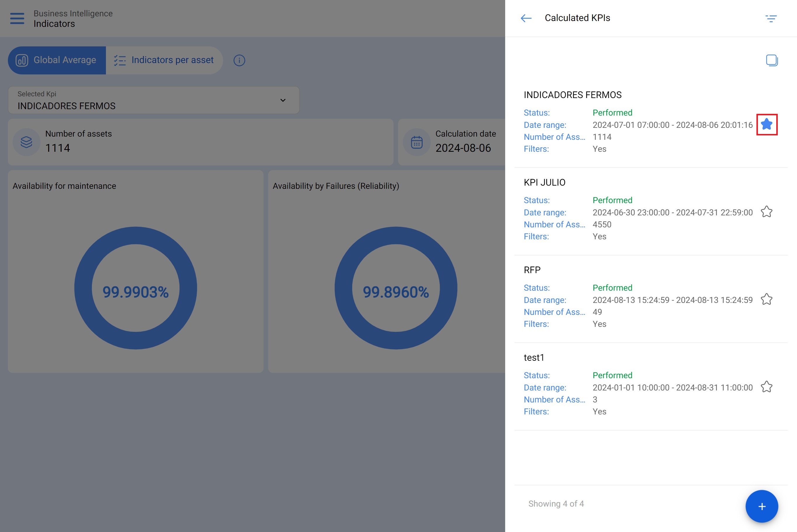Click Performed status of KPI JULIO
797x532 pixels.
coord(612,200)
